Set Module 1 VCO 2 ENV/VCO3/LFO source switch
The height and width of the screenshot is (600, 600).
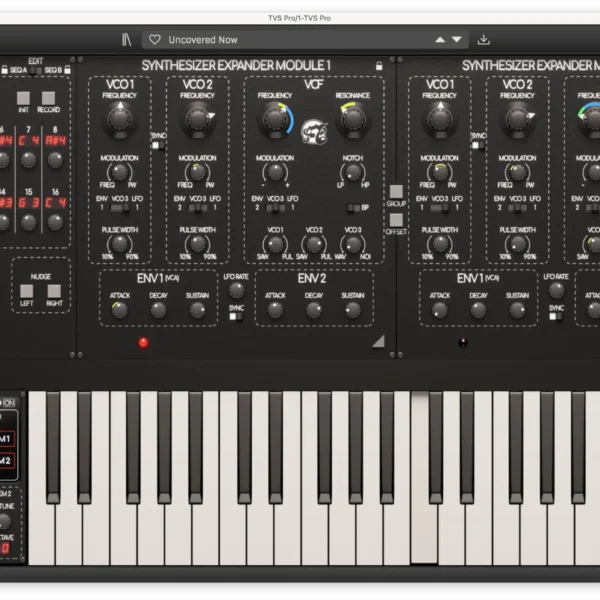[197, 208]
